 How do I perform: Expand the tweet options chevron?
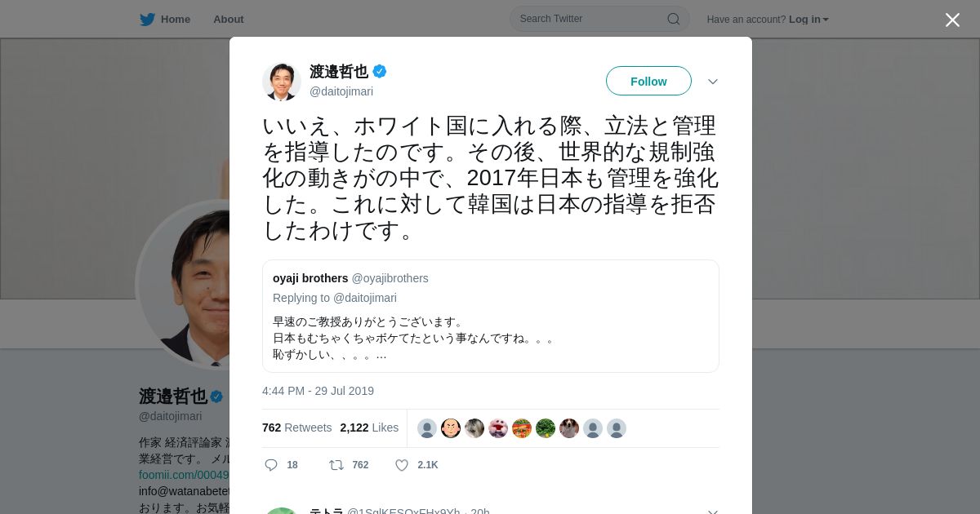pos(712,82)
